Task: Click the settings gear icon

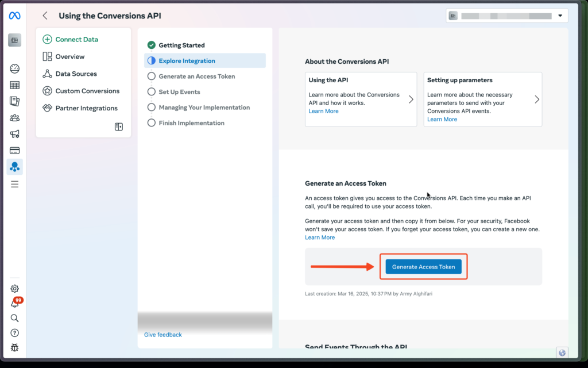Action: 15,289
